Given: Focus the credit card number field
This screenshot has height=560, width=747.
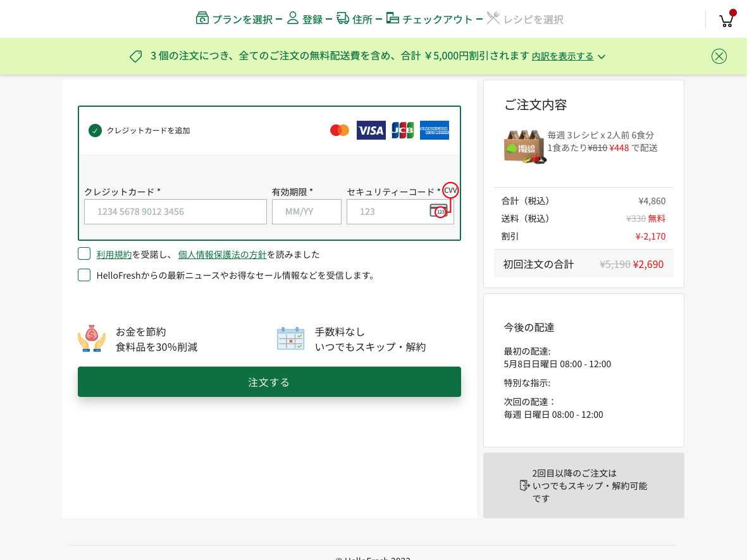Looking at the screenshot, I should [175, 212].
